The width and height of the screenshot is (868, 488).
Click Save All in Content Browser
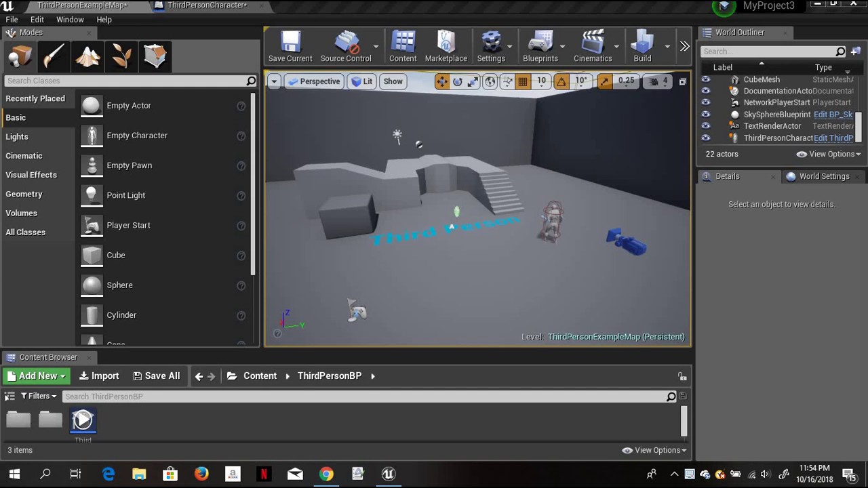(157, 376)
